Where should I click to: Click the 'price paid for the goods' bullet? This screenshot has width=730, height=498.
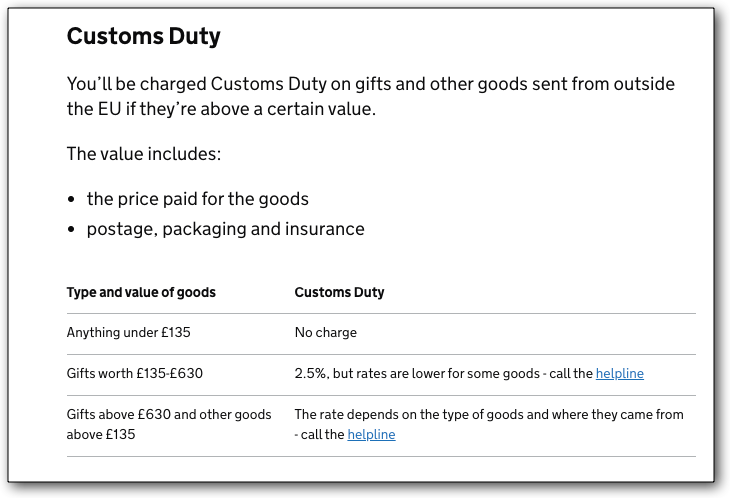(x=197, y=199)
